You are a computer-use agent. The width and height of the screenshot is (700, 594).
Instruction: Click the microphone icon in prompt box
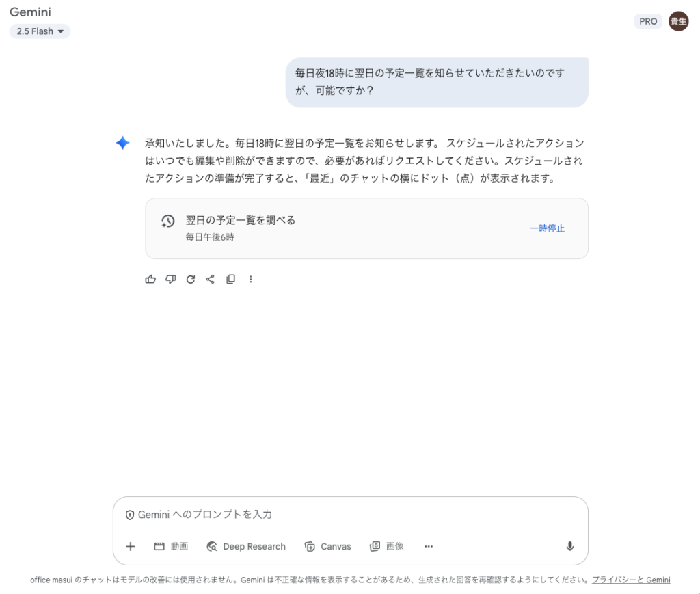tap(569, 546)
